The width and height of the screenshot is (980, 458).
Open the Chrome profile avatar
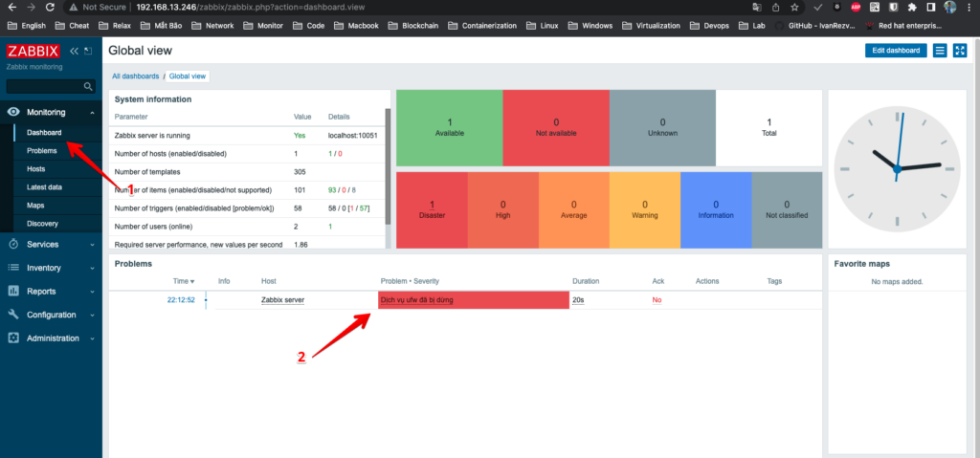pos(950,8)
